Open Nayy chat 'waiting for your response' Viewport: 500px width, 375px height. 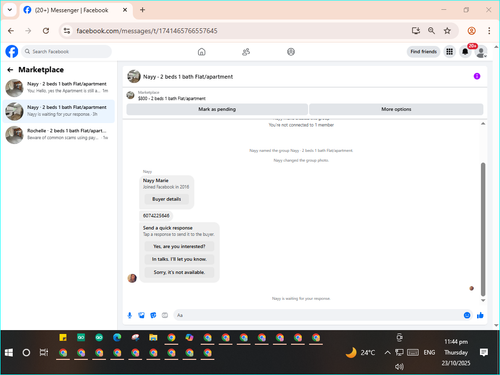point(59,111)
